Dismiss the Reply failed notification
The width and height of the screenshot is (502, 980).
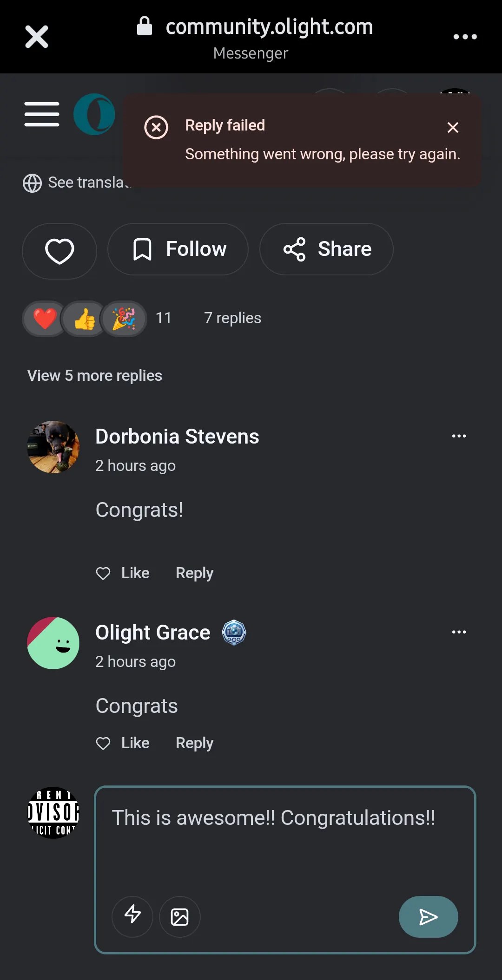click(x=453, y=127)
